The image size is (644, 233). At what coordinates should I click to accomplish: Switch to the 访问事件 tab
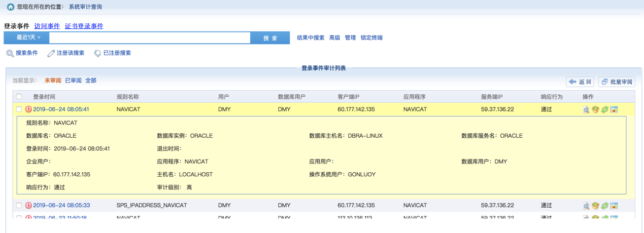[47, 26]
